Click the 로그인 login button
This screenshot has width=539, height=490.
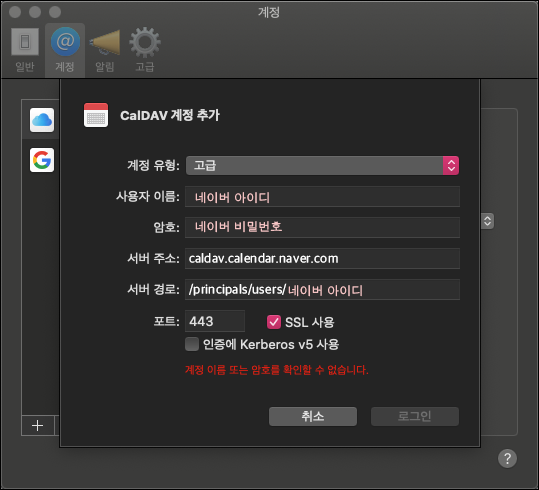coord(415,416)
